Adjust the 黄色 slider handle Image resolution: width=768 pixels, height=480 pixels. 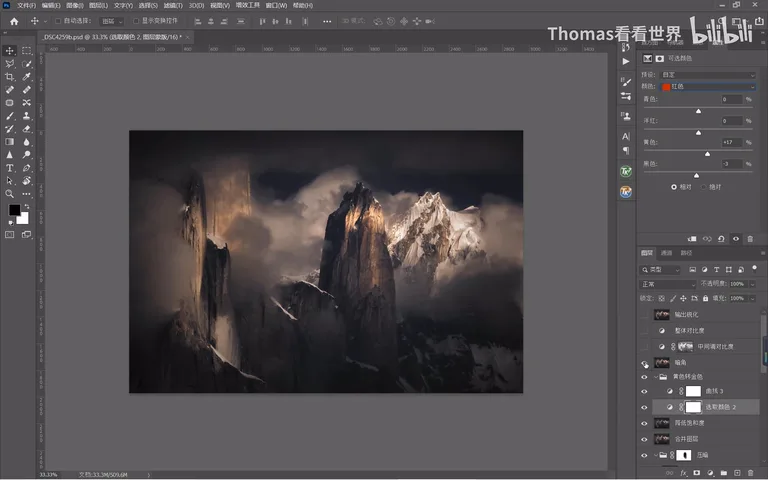(707, 154)
